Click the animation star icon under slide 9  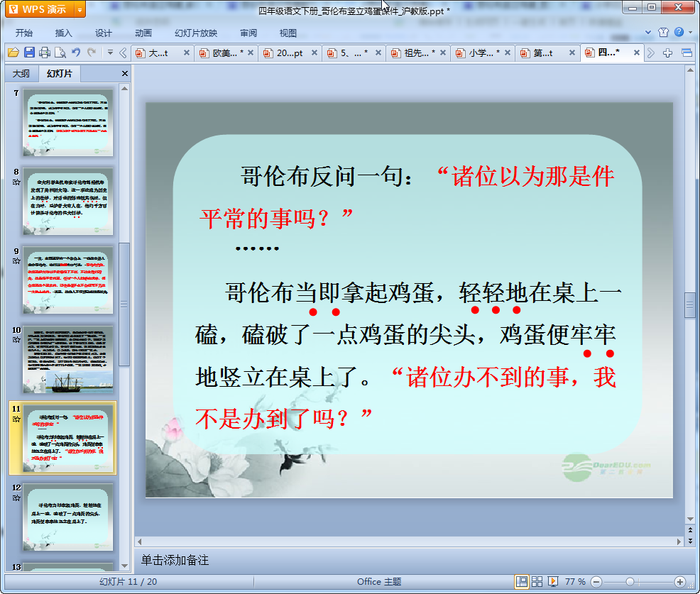(16, 261)
